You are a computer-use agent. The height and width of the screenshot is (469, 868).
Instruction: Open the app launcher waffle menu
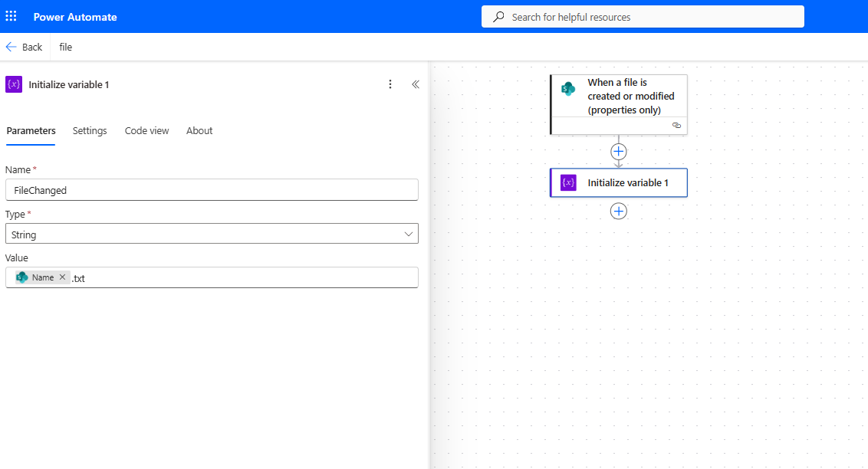pyautogui.click(x=11, y=16)
